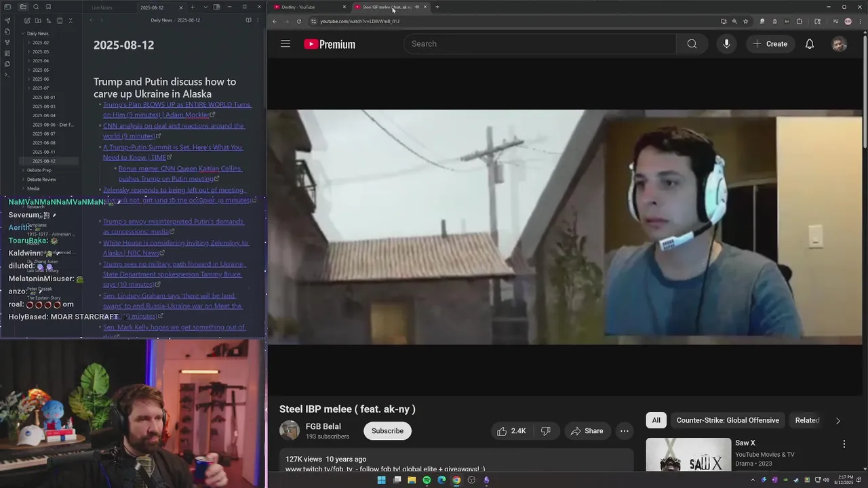Image resolution: width=868 pixels, height=488 pixels.
Task: Switch to Destiny - YouTube browser tab
Action: (x=309, y=7)
